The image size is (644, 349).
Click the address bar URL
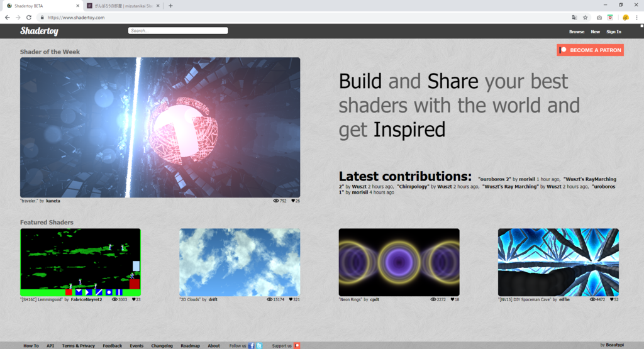click(x=76, y=18)
